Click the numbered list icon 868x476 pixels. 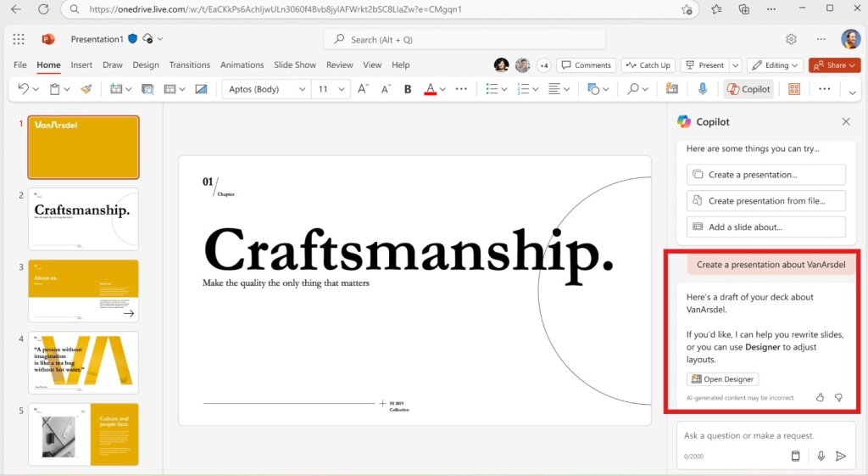tap(522, 88)
